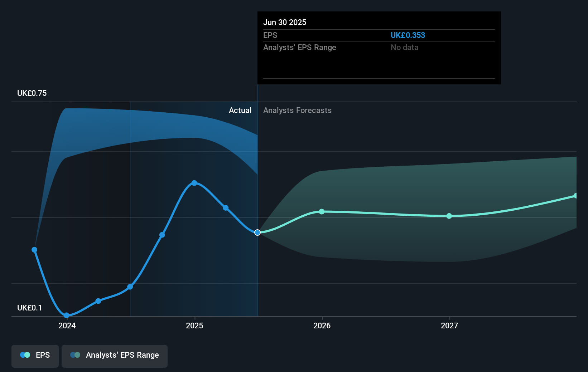The width and height of the screenshot is (588, 372).
Task: Click the EPS legend dot icon
Action: pos(24,355)
